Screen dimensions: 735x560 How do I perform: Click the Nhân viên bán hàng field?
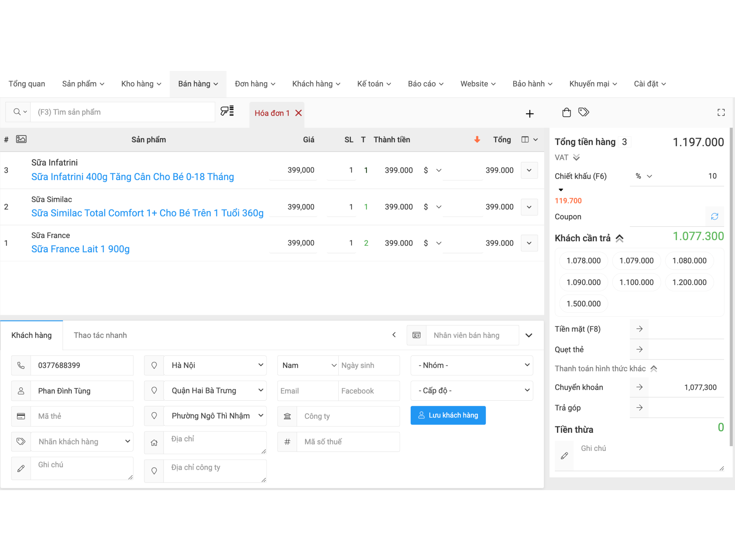click(472, 335)
